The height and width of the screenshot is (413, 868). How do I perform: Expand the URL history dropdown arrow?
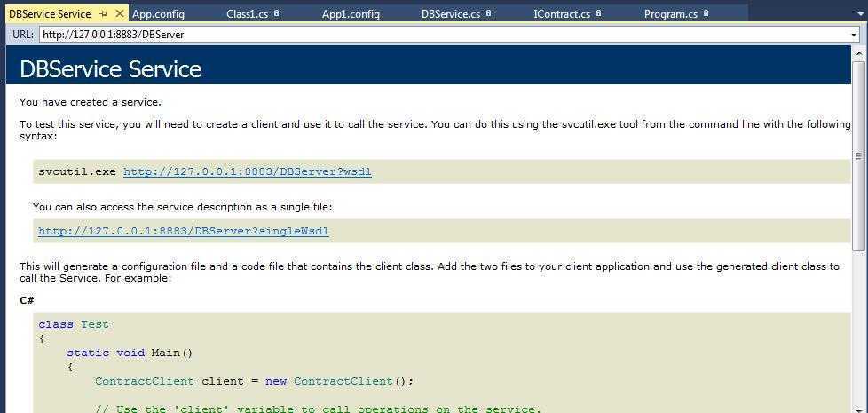pos(854,35)
